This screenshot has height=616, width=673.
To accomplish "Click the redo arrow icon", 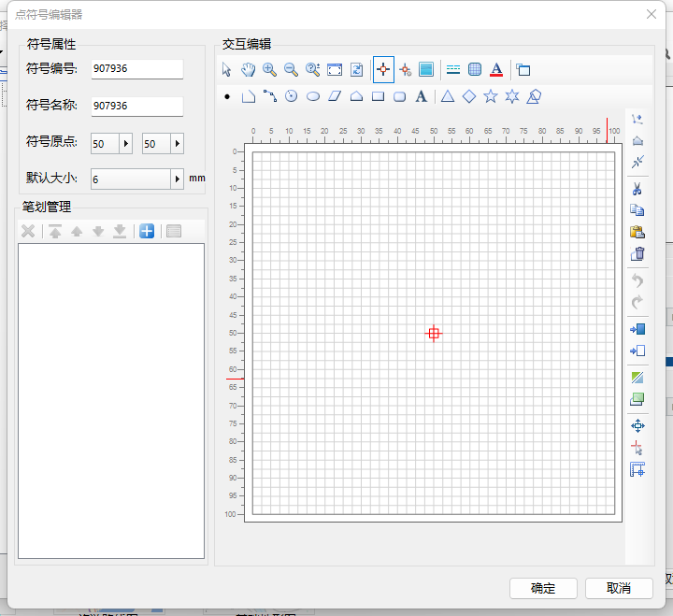I will click(637, 302).
